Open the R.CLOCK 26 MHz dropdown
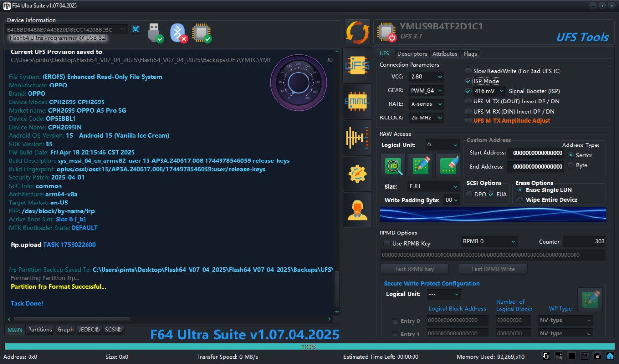The width and height of the screenshot is (619, 364). point(426,117)
